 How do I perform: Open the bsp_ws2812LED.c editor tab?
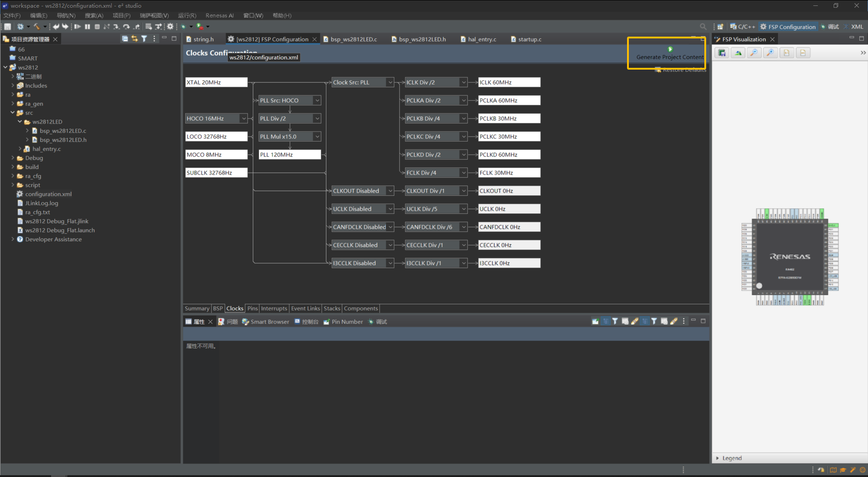click(x=354, y=39)
